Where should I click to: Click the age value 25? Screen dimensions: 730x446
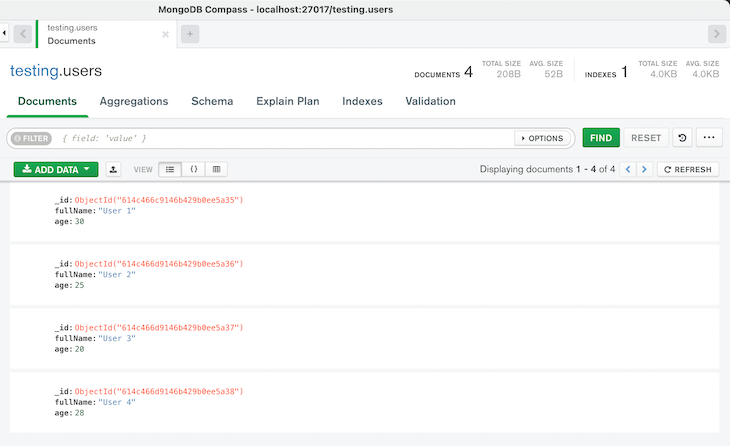click(x=80, y=285)
